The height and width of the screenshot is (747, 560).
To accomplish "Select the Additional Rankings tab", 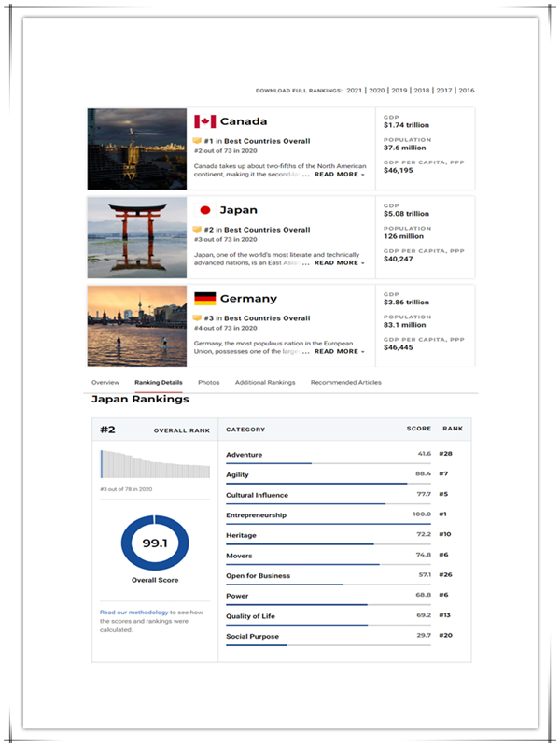I will point(265,383).
